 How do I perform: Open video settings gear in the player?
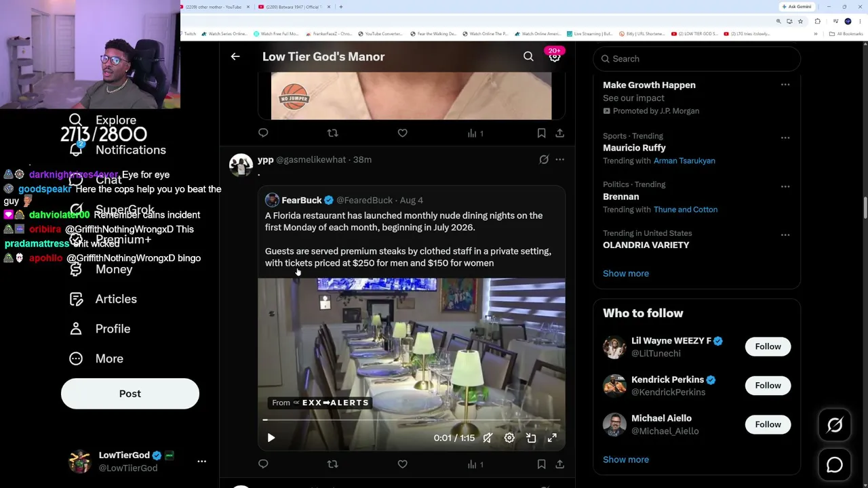pos(509,438)
